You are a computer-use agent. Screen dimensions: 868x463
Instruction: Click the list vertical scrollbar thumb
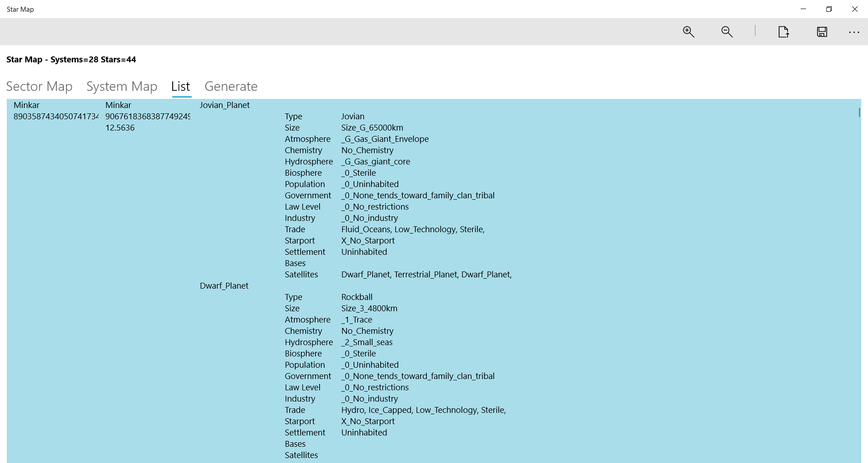point(859,112)
